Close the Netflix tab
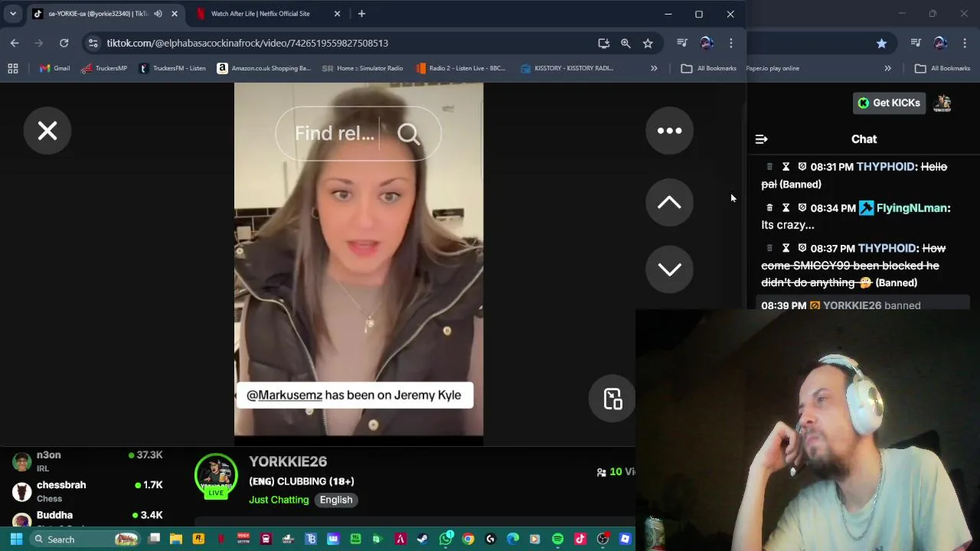Viewport: 980px width, 551px height. 337,14
